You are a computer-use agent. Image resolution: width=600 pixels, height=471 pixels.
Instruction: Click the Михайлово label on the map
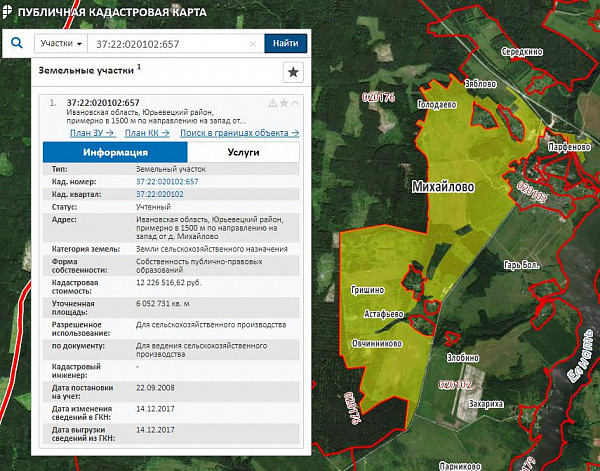click(x=442, y=187)
